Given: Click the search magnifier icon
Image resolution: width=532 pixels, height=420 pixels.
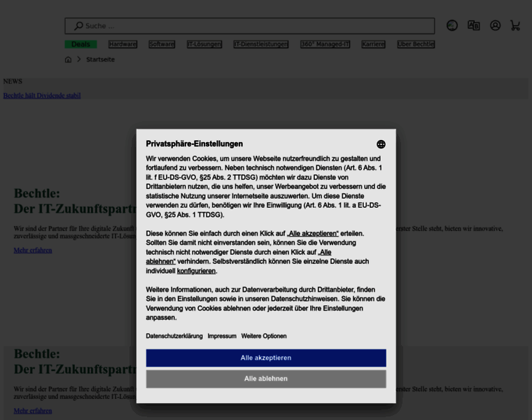Looking at the screenshot, I should point(78,26).
